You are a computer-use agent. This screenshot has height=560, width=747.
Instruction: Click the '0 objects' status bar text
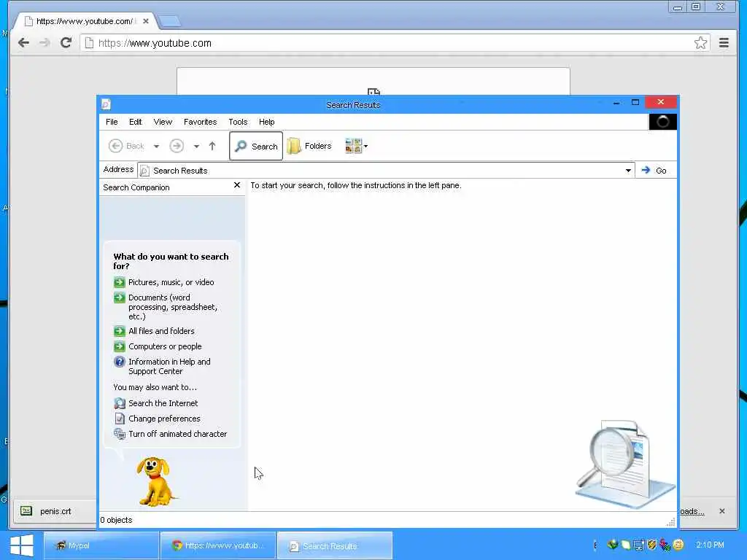click(116, 520)
